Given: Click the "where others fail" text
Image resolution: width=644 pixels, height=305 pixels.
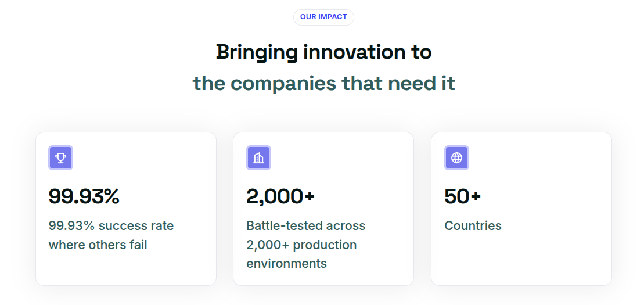Looking at the screenshot, I should click(x=98, y=245).
